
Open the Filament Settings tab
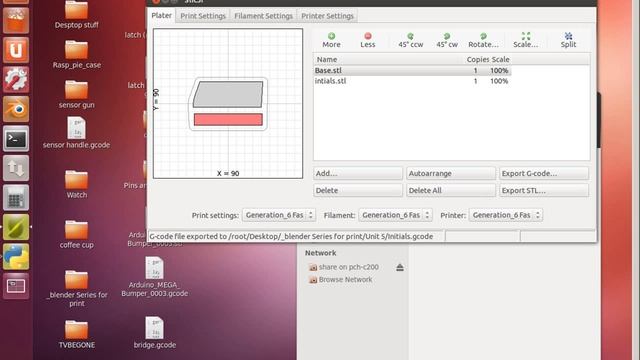263,16
